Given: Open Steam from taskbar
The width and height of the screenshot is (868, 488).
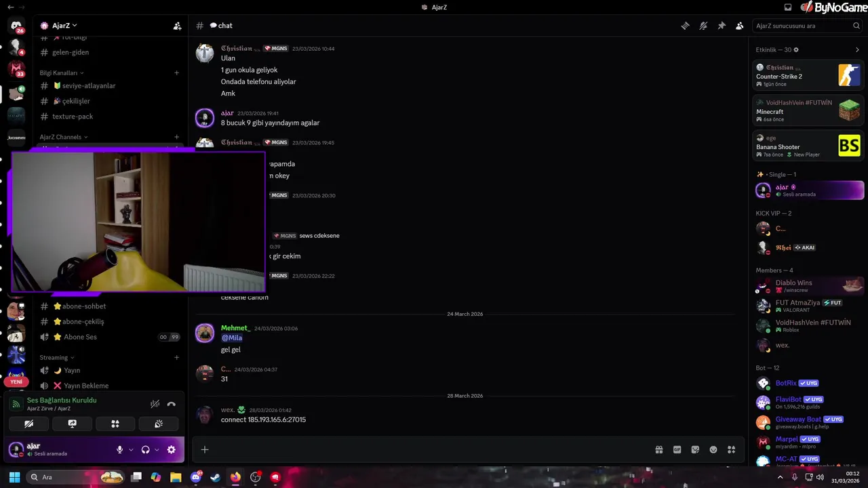Looking at the screenshot, I should tap(215, 477).
